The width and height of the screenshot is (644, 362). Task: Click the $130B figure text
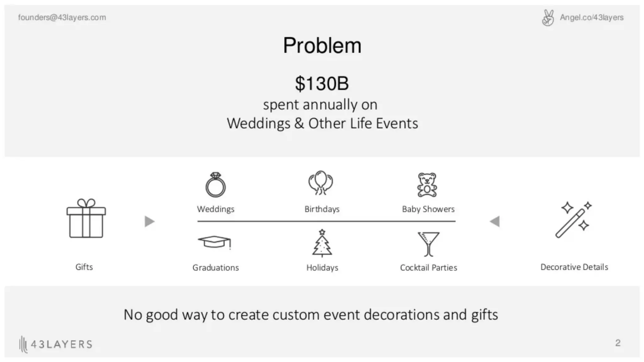pyautogui.click(x=322, y=83)
